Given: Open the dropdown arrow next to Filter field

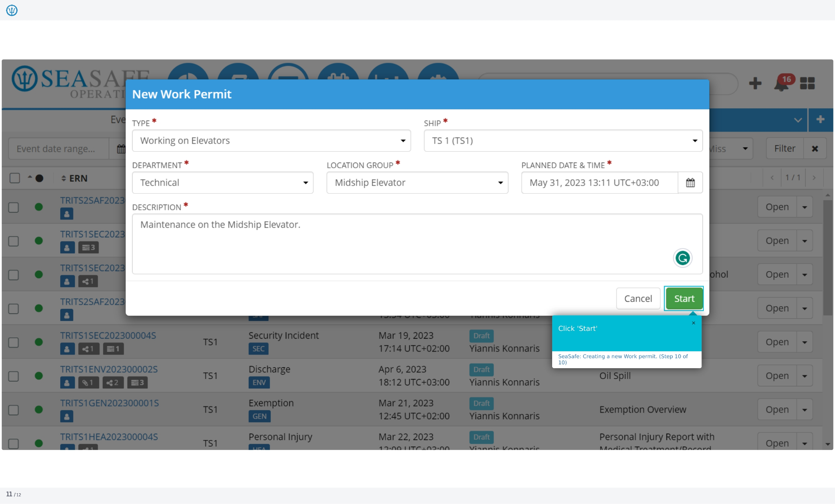Looking at the screenshot, I should (745, 148).
